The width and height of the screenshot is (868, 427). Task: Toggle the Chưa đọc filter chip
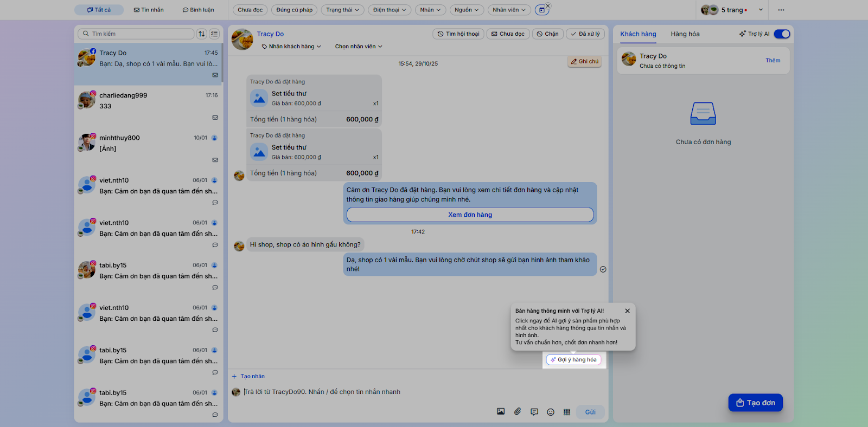point(250,10)
